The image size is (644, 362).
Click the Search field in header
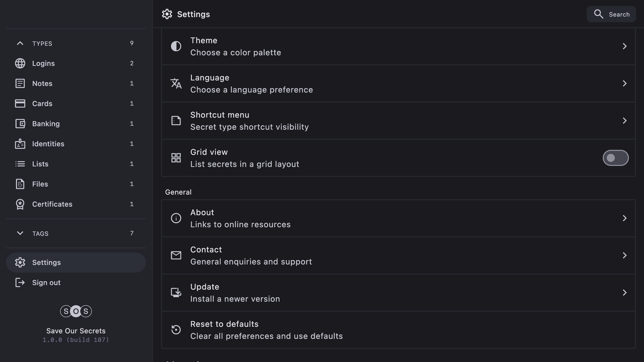pyautogui.click(x=611, y=14)
